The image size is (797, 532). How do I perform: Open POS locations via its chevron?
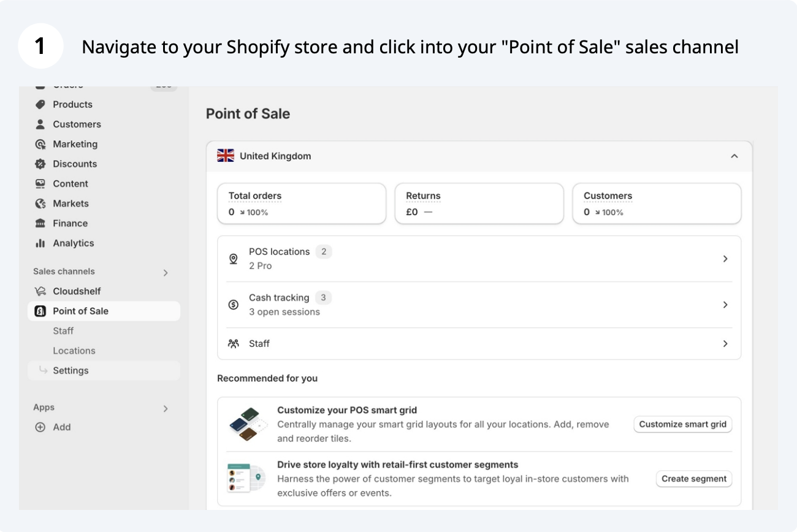[x=725, y=259]
